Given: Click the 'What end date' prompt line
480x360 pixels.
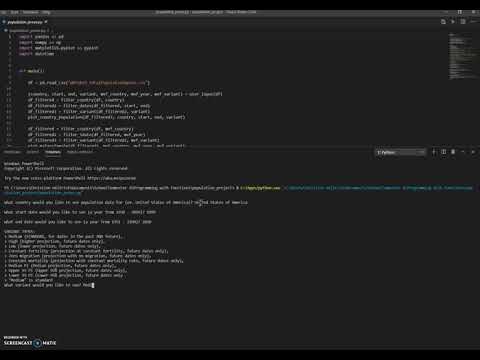Looking at the screenshot, I should tap(78, 222).
